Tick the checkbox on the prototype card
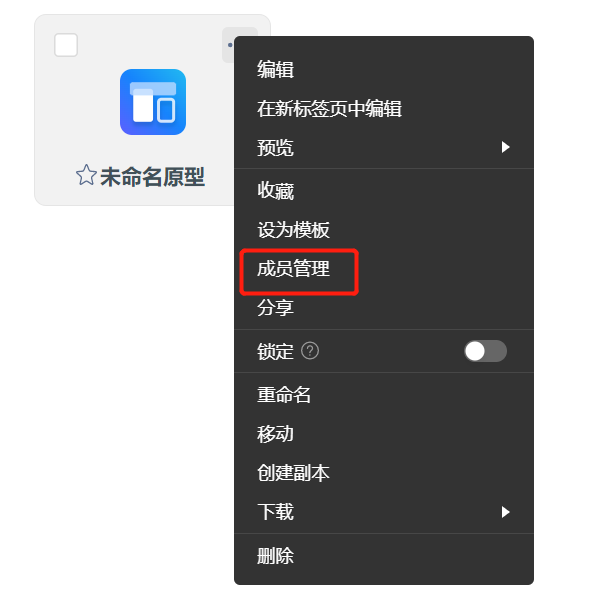605x608 pixels. point(66,45)
